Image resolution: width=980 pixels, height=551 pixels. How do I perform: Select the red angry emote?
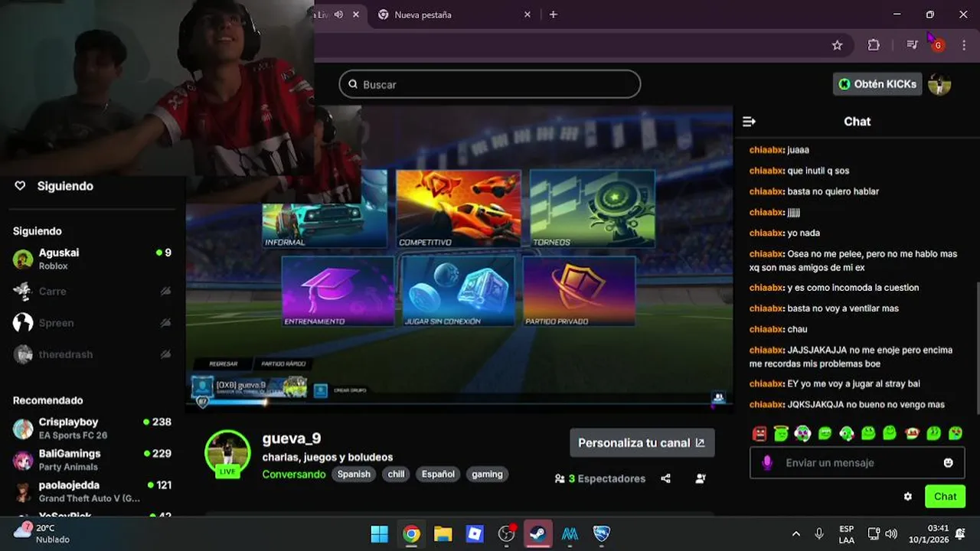coord(759,434)
